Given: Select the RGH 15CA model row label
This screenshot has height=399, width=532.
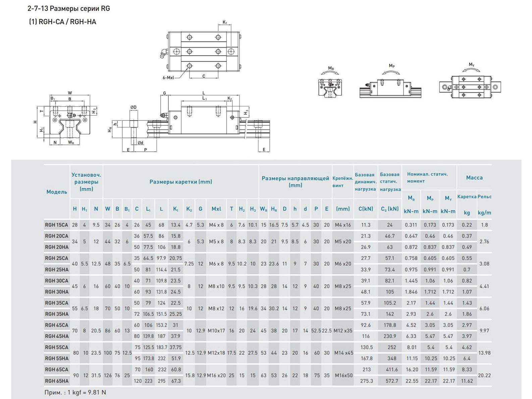Looking at the screenshot, I should [56, 225].
